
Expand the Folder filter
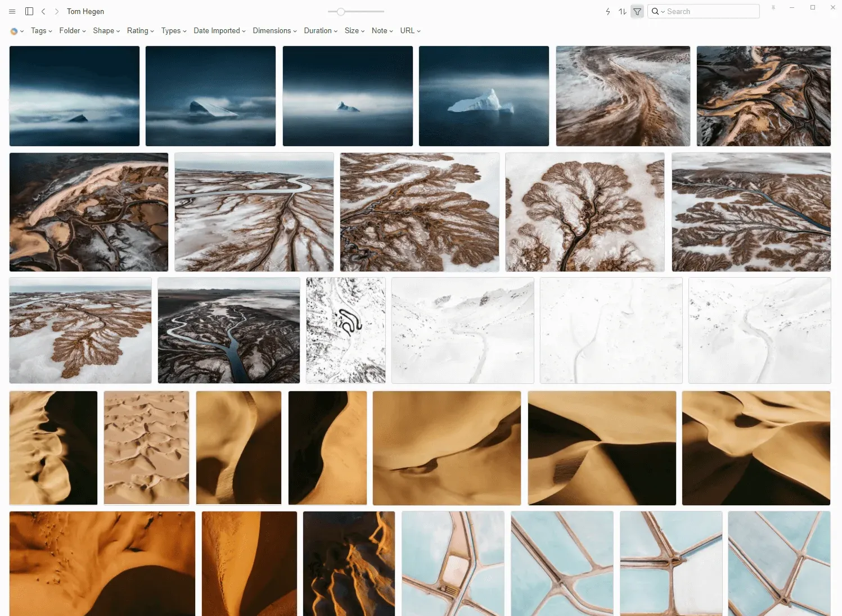73,31
